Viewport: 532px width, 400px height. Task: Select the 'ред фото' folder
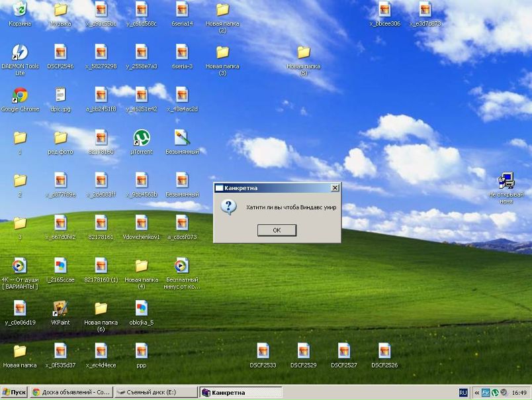coord(60,138)
